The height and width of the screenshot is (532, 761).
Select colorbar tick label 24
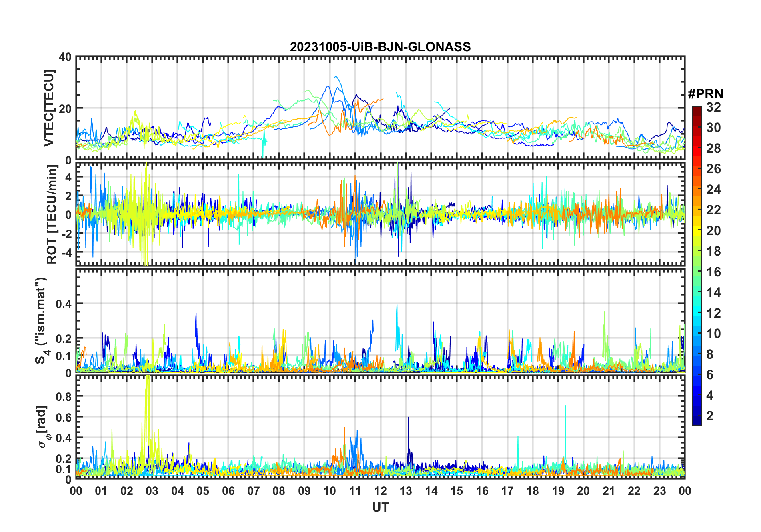[713, 190]
